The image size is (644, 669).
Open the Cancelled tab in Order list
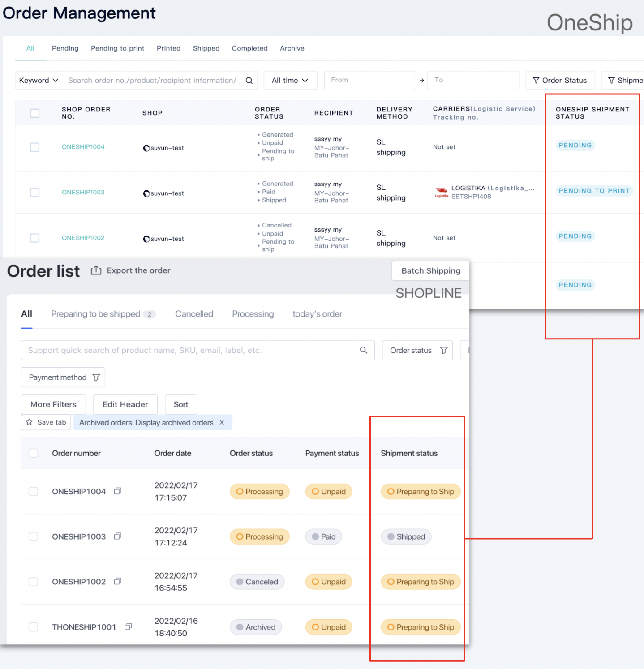point(194,314)
